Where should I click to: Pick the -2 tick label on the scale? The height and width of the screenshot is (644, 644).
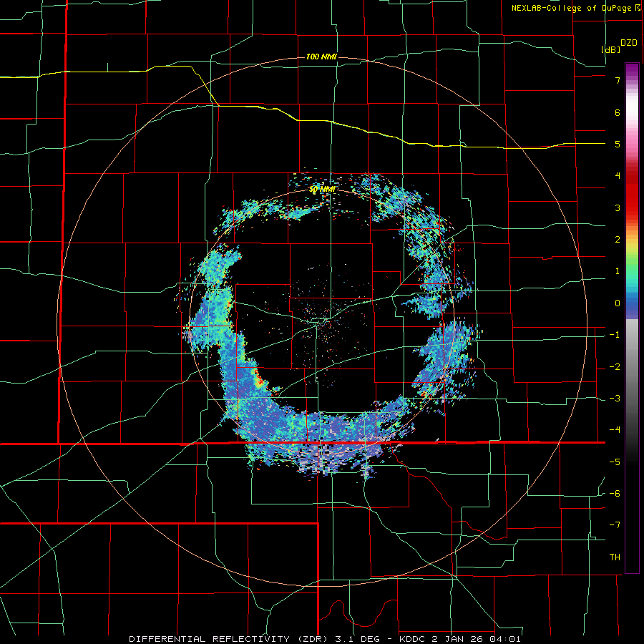coord(615,367)
